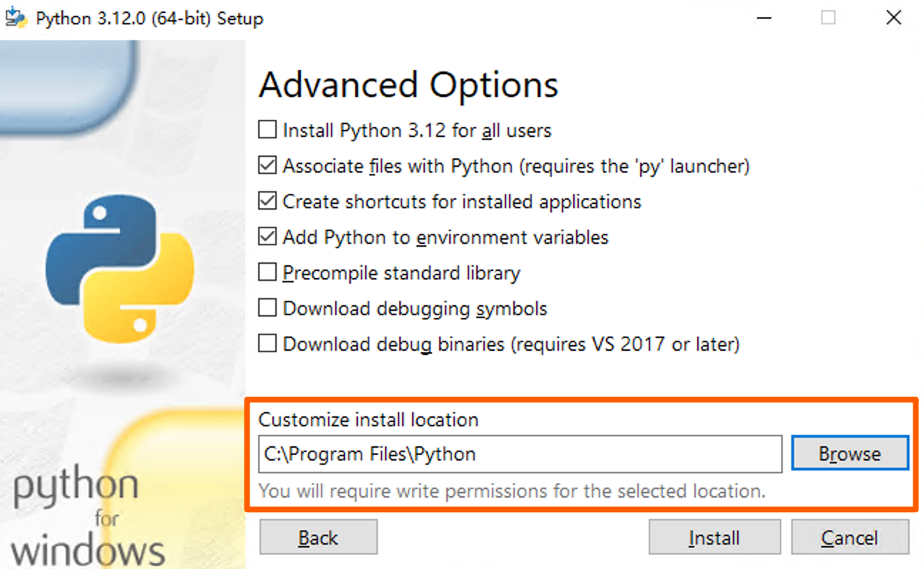The image size is (924, 569).
Task: Enable Install Python 3.12 for all users
Action: 267,130
